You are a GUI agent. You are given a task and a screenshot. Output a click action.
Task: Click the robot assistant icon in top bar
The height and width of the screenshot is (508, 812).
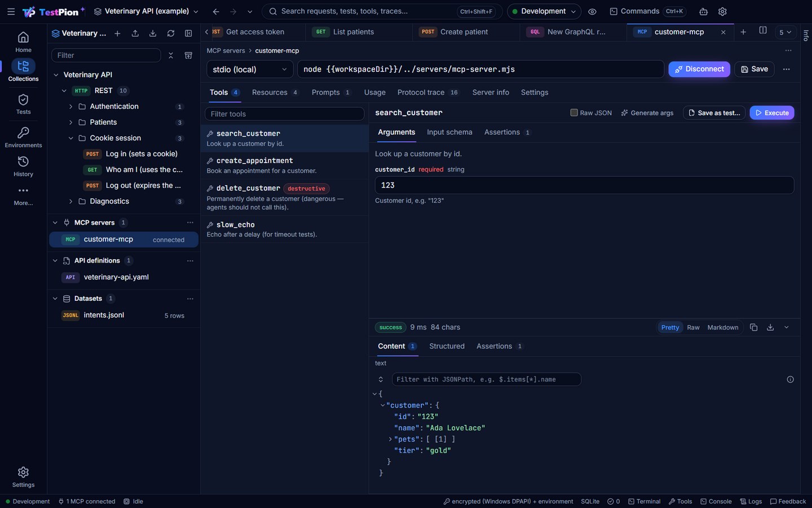click(x=703, y=11)
